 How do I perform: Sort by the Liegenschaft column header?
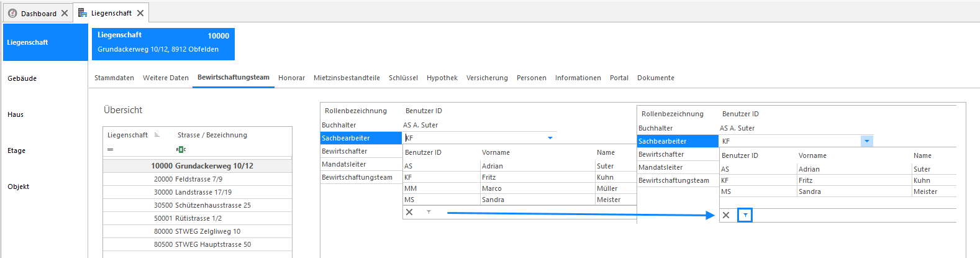click(x=127, y=135)
